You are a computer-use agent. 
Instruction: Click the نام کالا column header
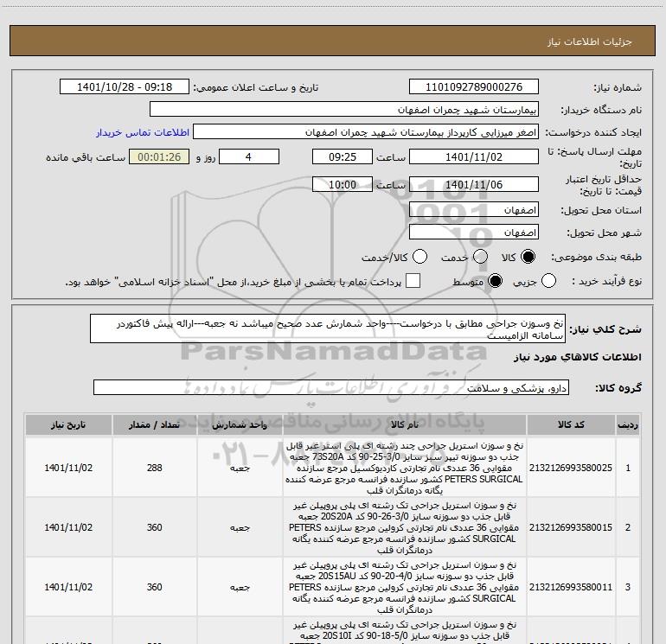405,425
